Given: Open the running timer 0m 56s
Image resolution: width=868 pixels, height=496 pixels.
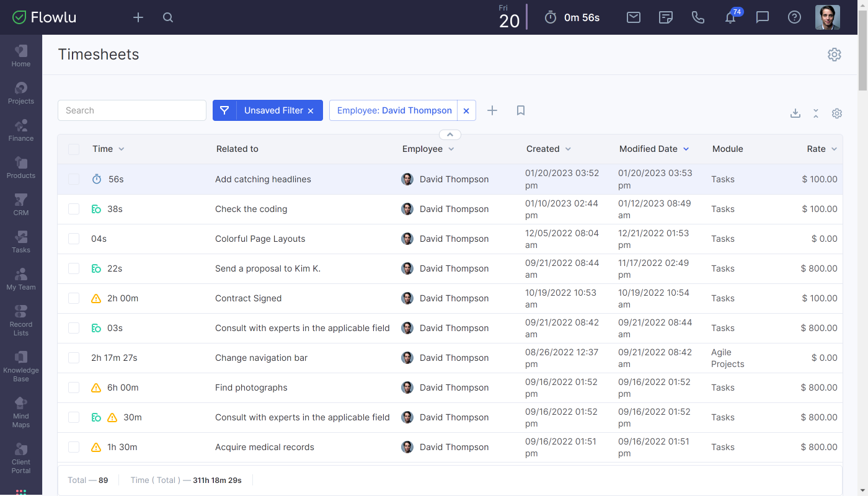Looking at the screenshot, I should (572, 17).
